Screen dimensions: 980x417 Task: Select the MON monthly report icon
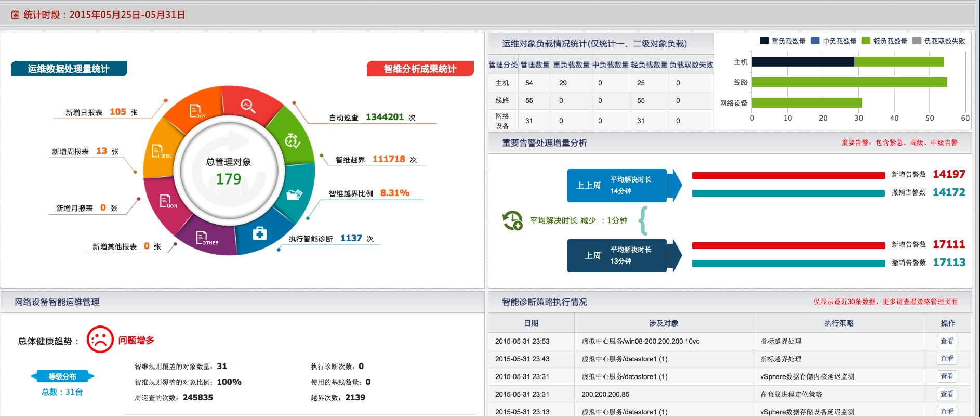pyautogui.click(x=167, y=201)
